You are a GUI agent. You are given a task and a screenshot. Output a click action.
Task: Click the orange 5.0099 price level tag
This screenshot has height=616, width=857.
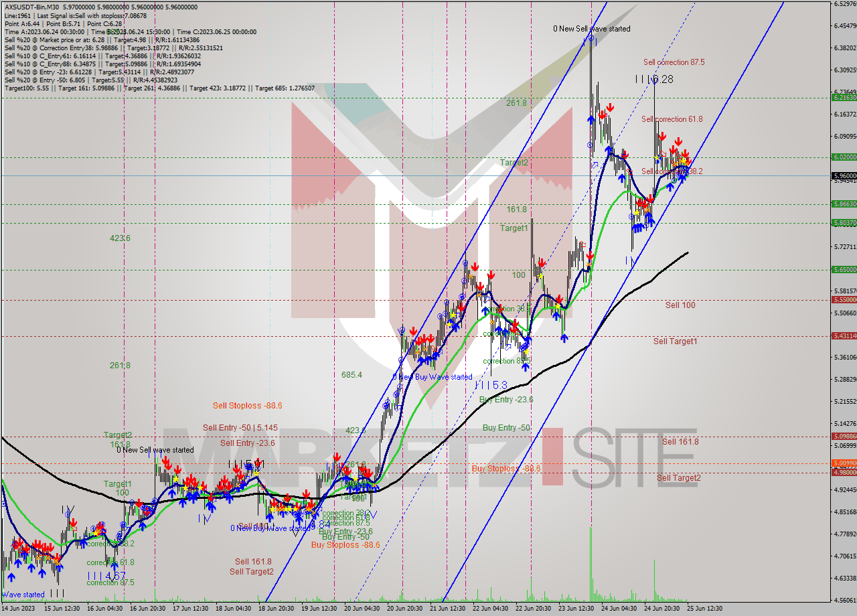click(x=844, y=463)
